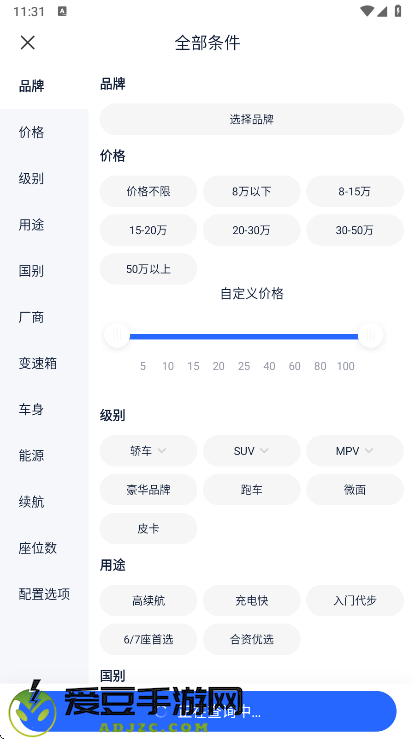This screenshot has width=415, height=739.
Task: Open the 选择品牌 brand selector
Action: 252,119
